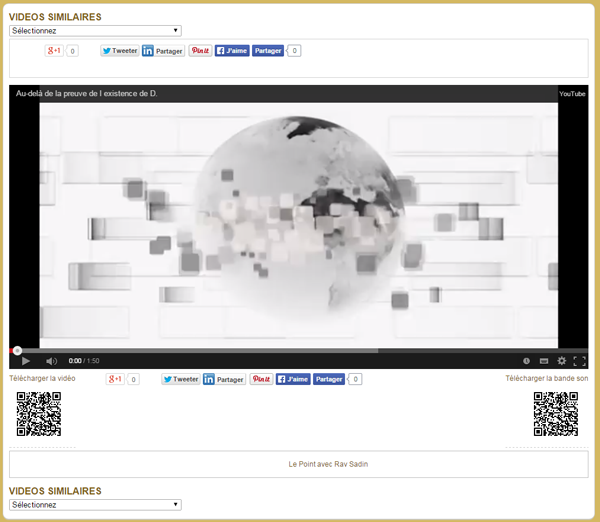Click the top Facebook J'aime button
This screenshot has height=522, width=600.
[232, 51]
